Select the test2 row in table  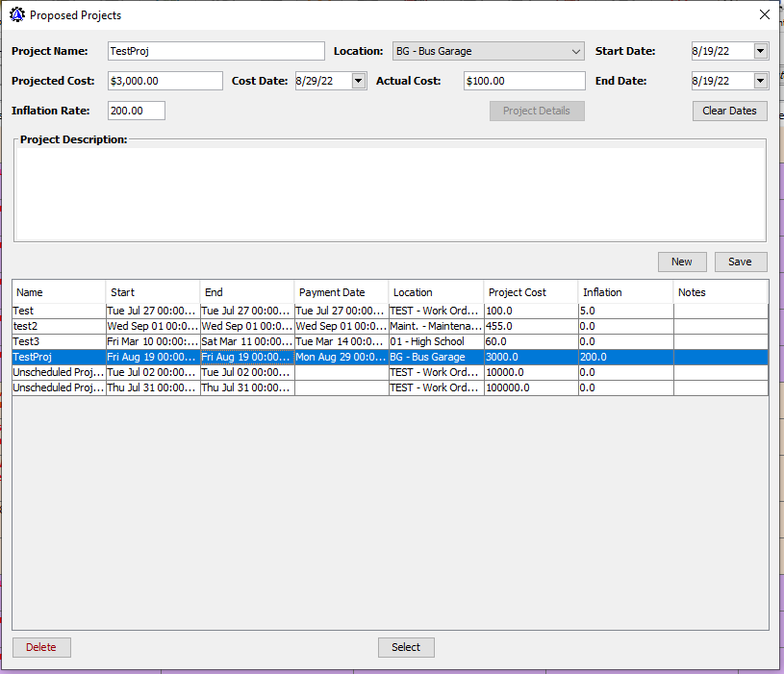tap(58, 326)
